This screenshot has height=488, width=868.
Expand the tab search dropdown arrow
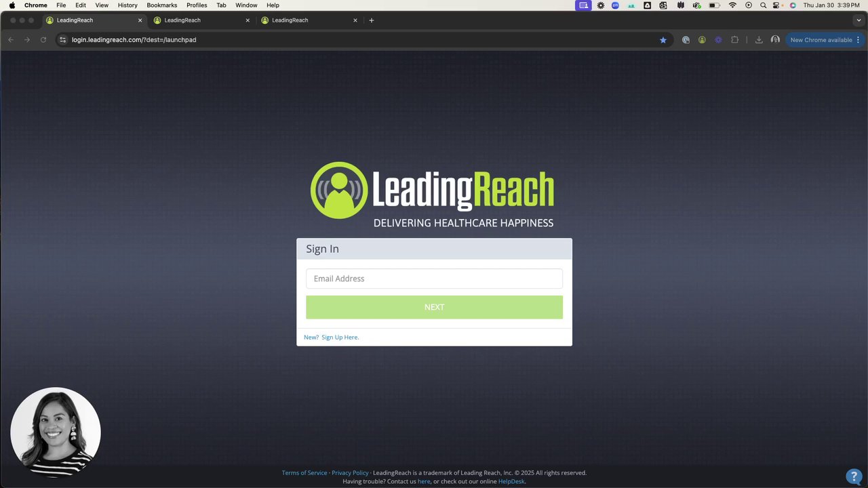pyautogui.click(x=859, y=20)
